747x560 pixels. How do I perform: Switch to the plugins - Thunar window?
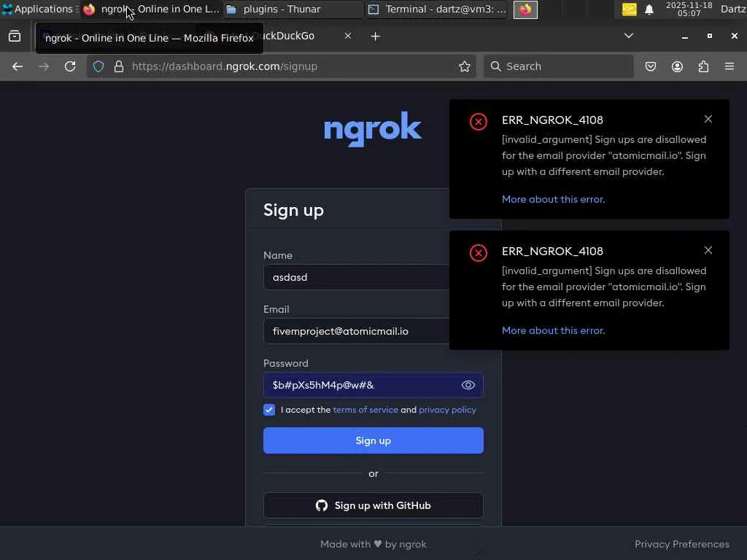(293, 9)
